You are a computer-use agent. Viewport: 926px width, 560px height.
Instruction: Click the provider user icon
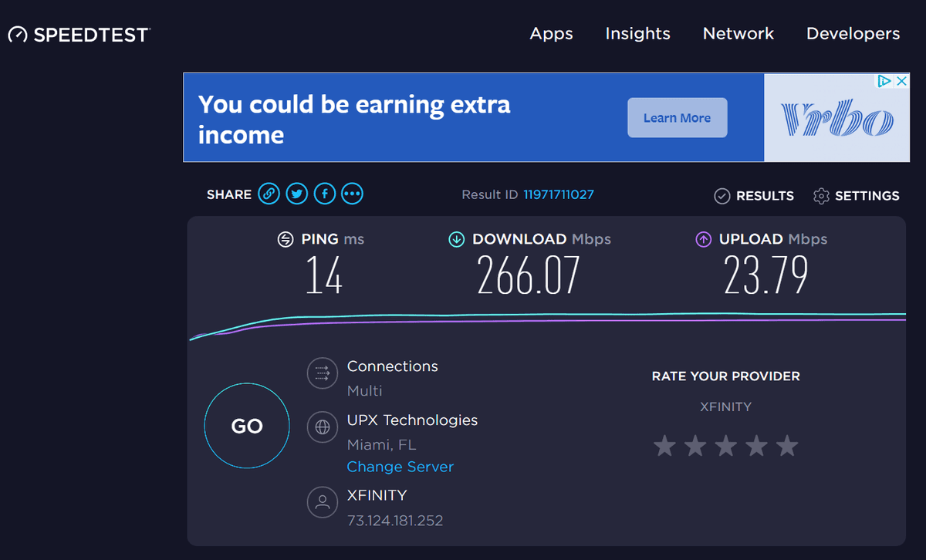pyautogui.click(x=322, y=502)
